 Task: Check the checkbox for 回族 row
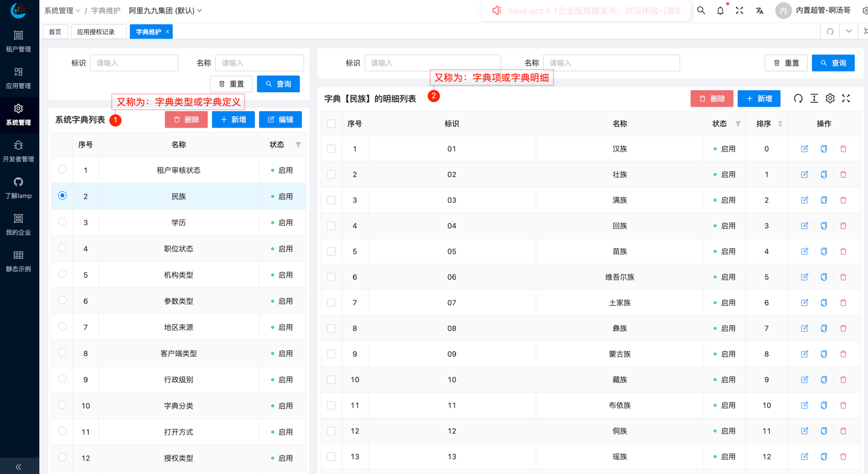331,226
